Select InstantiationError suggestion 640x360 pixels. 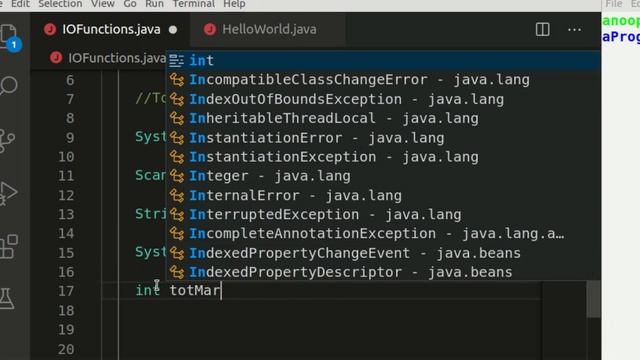pyautogui.click(x=383, y=138)
